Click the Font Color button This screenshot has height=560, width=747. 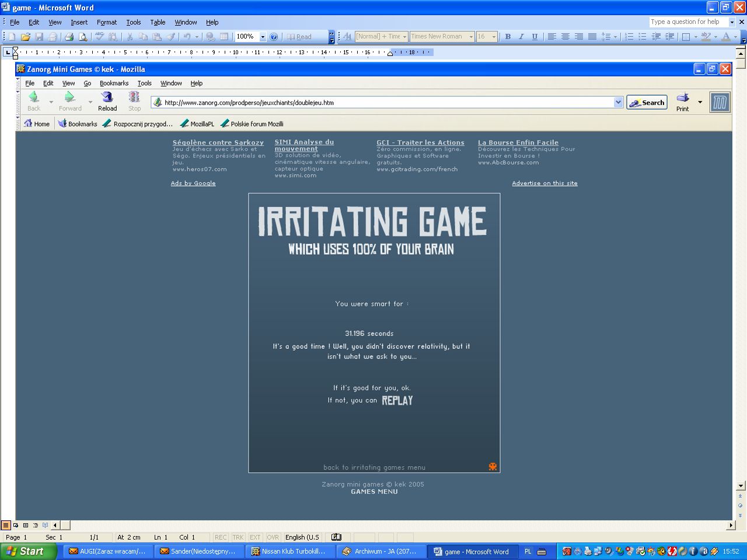pyautogui.click(x=725, y=37)
